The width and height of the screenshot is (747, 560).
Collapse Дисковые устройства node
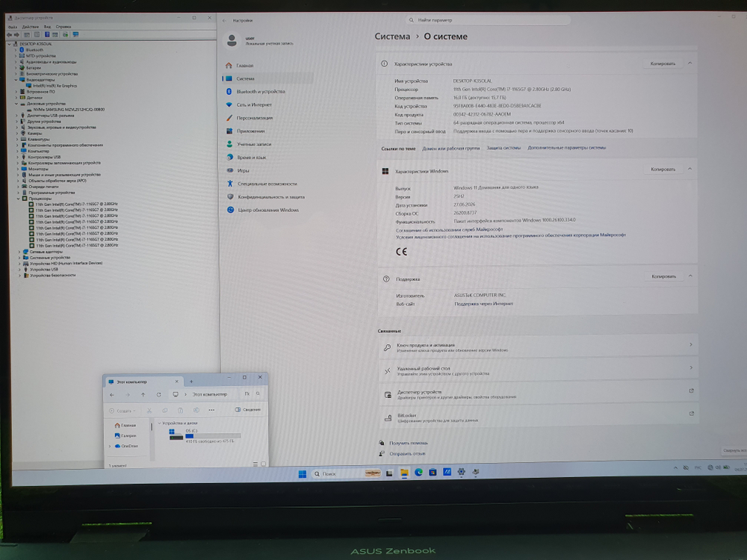pos(16,103)
